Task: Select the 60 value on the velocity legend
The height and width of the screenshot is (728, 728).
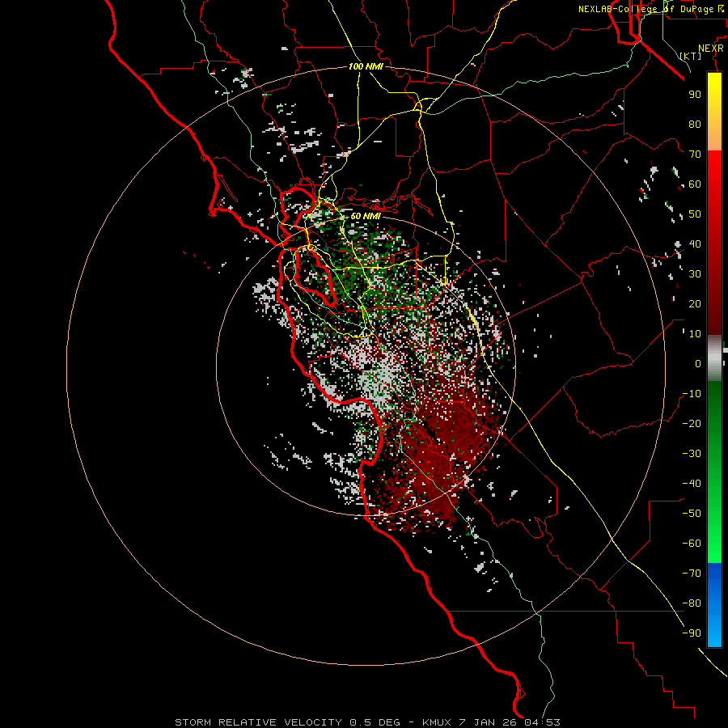Action: [695, 184]
